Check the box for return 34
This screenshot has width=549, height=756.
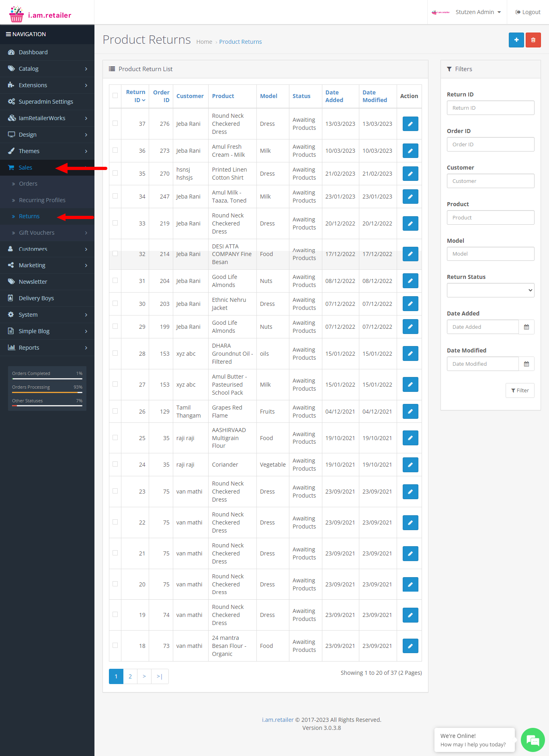click(115, 196)
